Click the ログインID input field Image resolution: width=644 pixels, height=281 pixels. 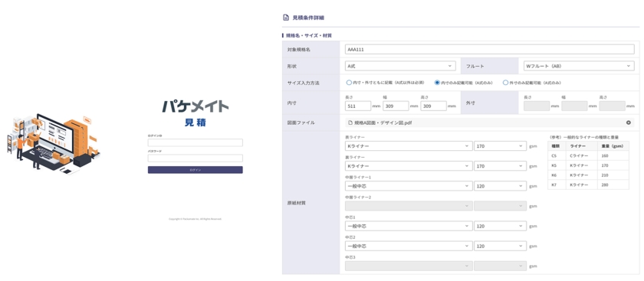tap(195, 142)
